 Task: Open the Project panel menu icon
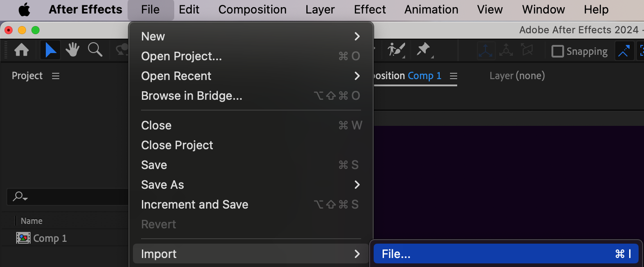pos(56,76)
